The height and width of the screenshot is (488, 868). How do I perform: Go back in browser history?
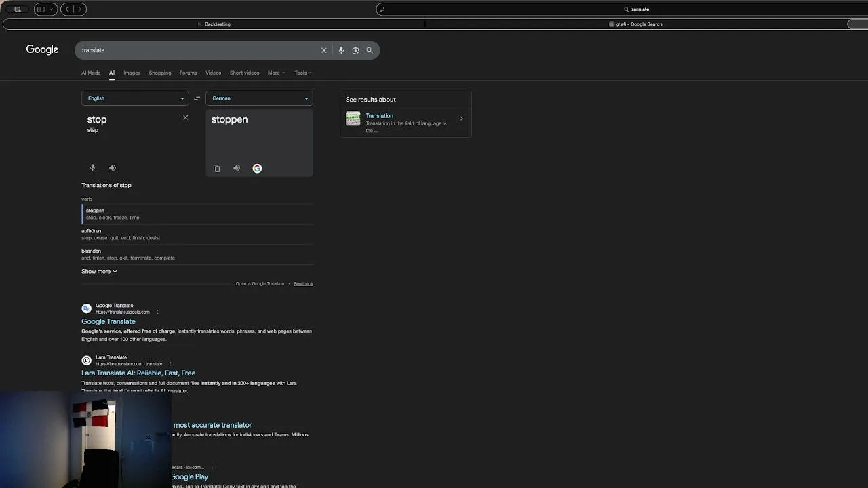67,9
